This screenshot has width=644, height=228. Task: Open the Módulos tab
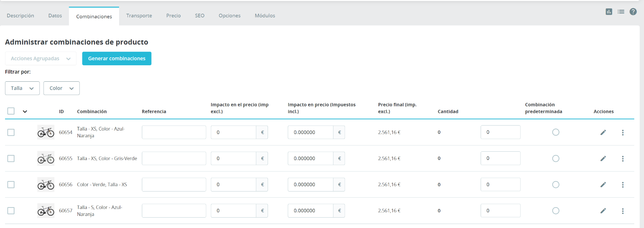(265, 16)
